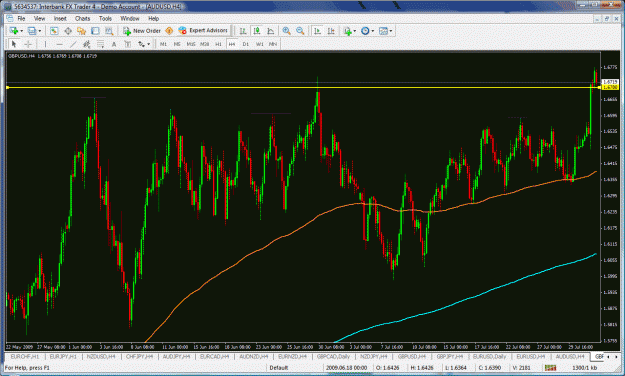The height and width of the screenshot is (376, 625).
Task: Switch chart to candlesticks
Action: click(257, 31)
